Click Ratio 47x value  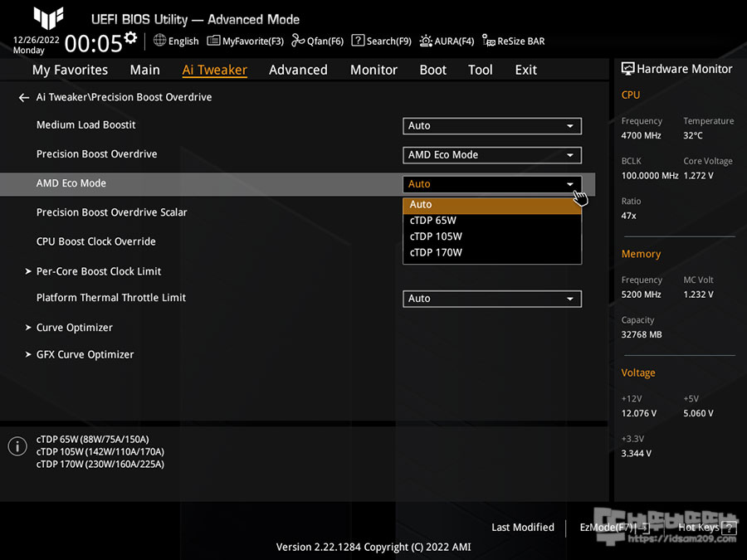(x=628, y=216)
